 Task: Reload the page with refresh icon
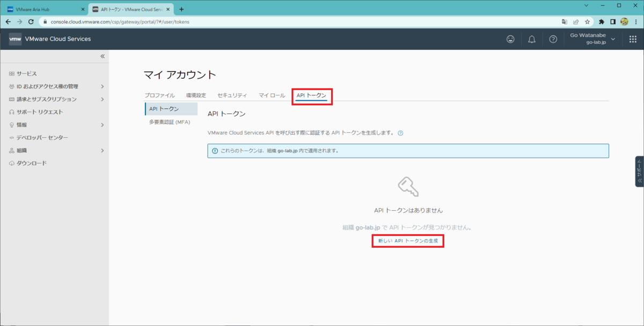(31, 22)
